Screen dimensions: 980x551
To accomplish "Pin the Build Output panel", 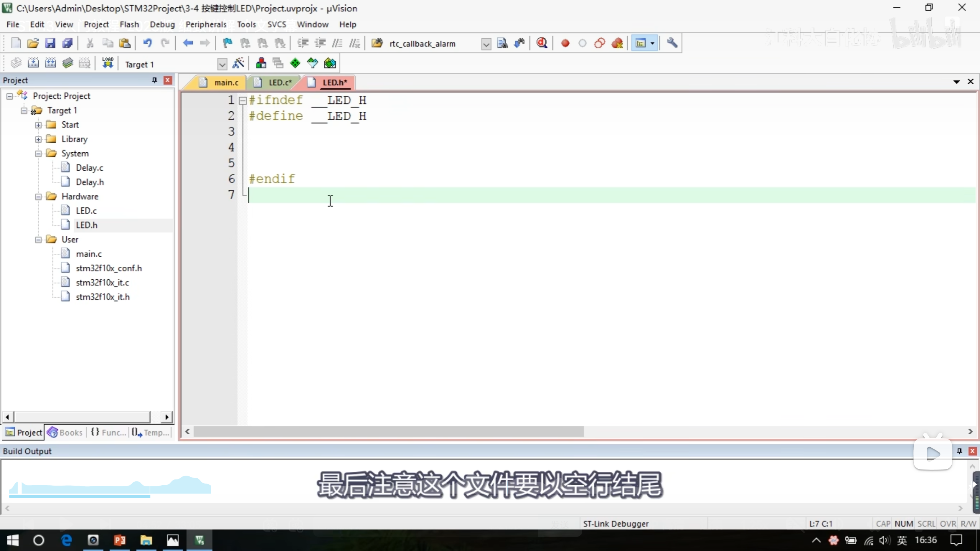I will pos(959,451).
